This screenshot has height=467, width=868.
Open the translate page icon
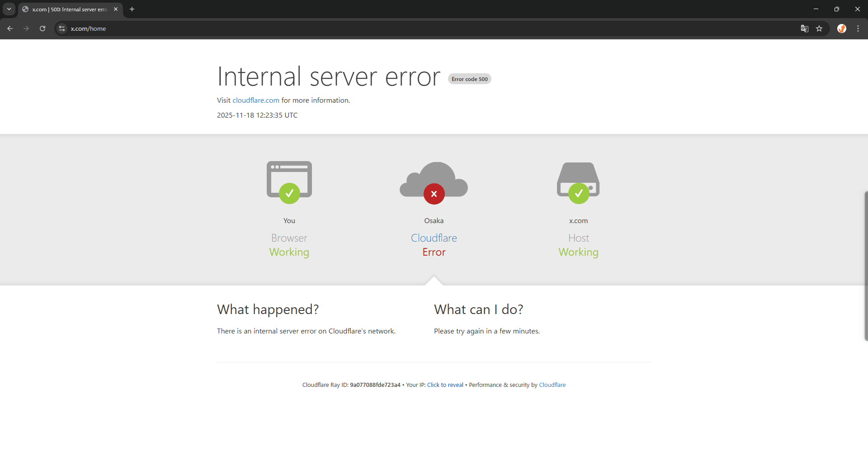point(805,29)
